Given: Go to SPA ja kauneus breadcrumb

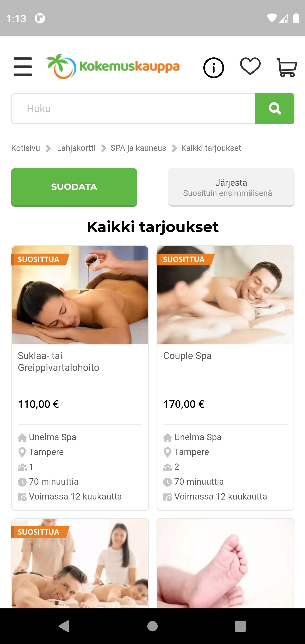Looking at the screenshot, I should (x=138, y=148).
